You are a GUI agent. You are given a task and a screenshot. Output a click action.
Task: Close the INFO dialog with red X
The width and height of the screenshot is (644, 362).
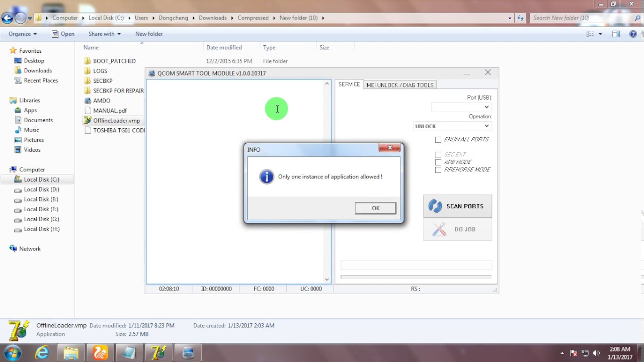[390, 148]
